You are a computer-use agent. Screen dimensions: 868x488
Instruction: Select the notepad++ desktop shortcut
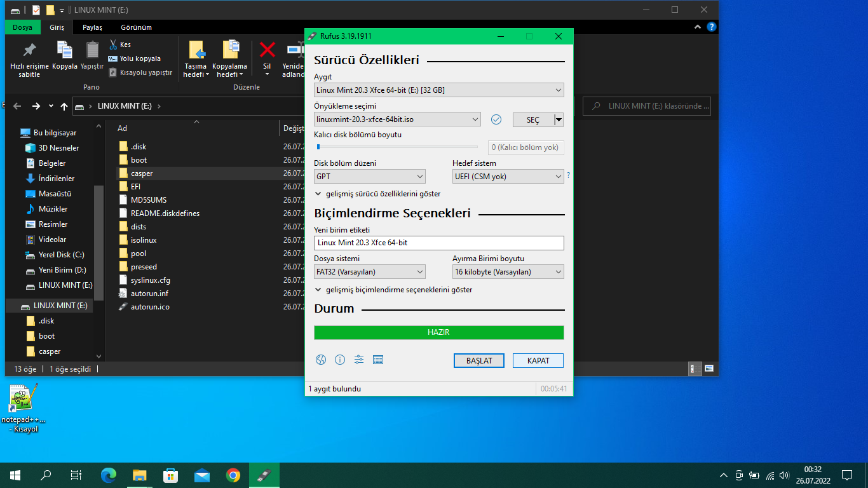23,408
